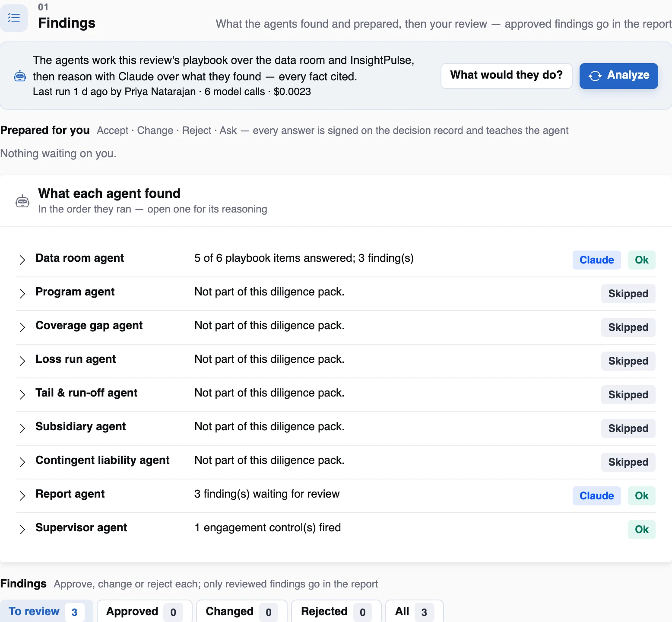Screen dimensions: 672x622
Task: Select the To review tab
Action: point(46,612)
